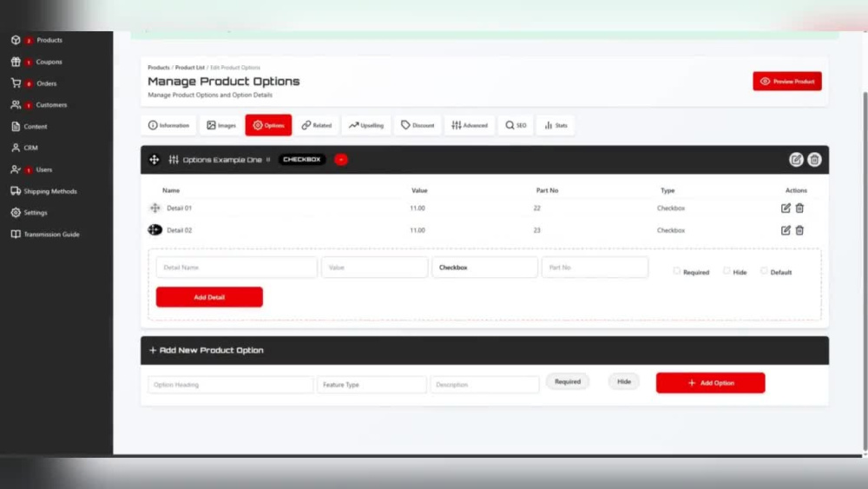Image resolution: width=868 pixels, height=489 pixels.
Task: Grab the move handle for Detail 02
Action: click(x=155, y=230)
